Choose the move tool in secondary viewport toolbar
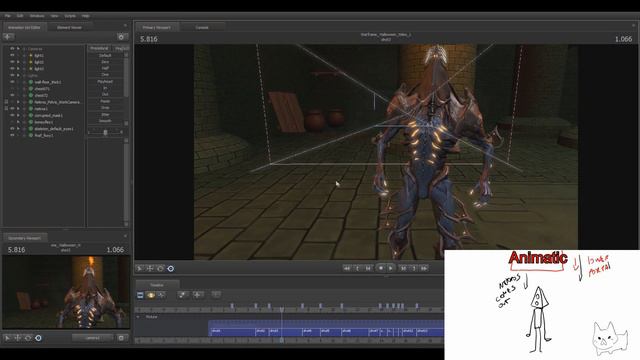Screen dimensions: 640x360 tap(18, 338)
